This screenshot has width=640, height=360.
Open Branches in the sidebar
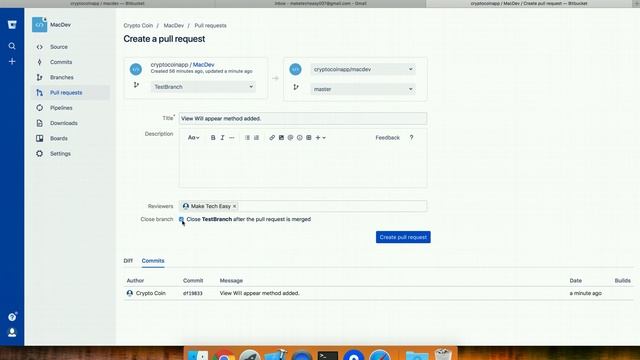click(62, 77)
